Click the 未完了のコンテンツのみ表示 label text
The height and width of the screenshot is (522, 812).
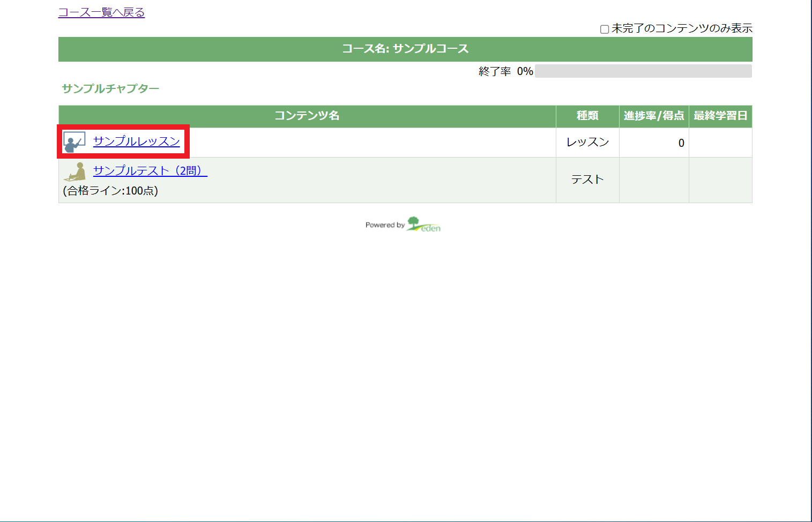pyautogui.click(x=682, y=28)
